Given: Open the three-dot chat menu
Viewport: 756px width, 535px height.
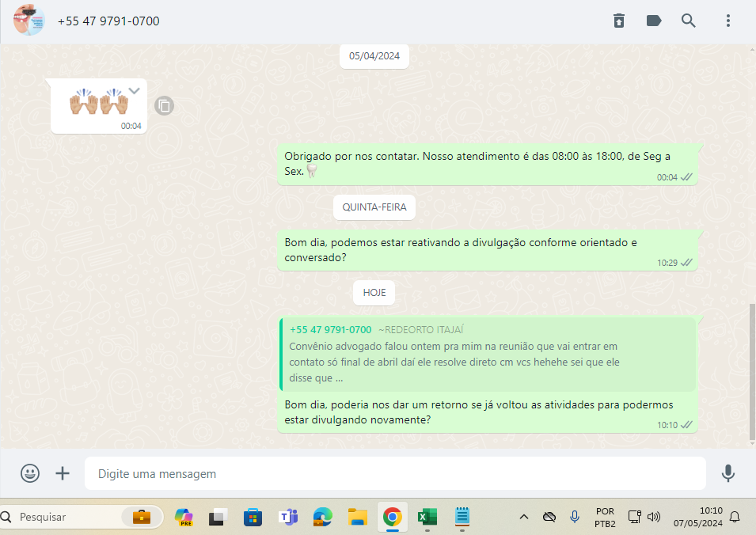Looking at the screenshot, I should pos(728,21).
